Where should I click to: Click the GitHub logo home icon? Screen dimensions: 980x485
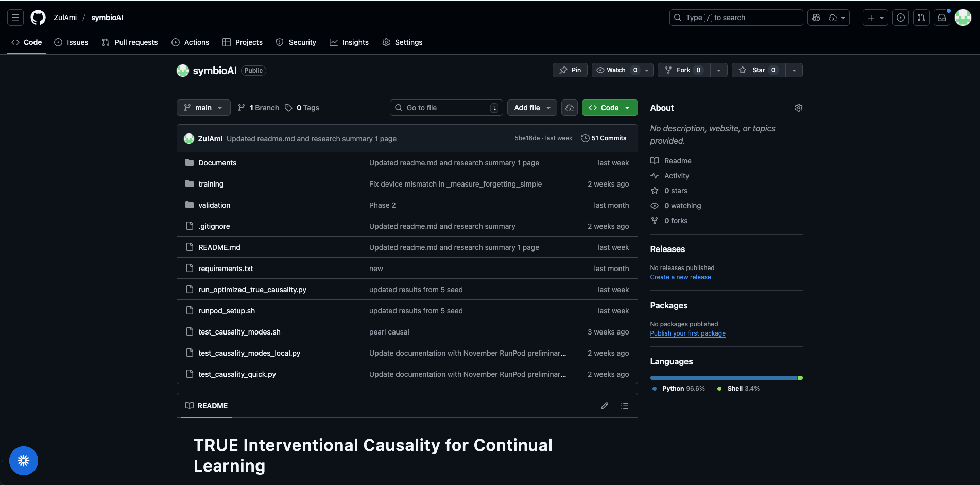click(x=38, y=18)
